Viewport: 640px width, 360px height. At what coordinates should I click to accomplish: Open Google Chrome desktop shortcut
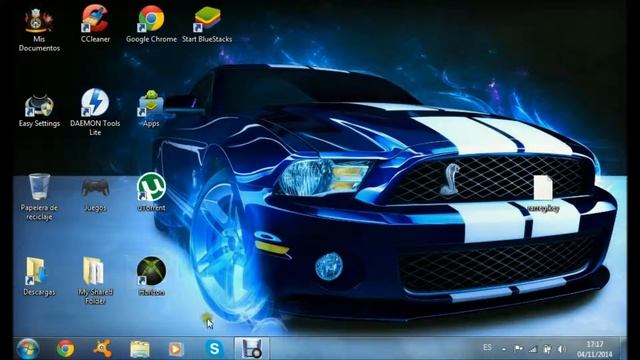[151, 24]
